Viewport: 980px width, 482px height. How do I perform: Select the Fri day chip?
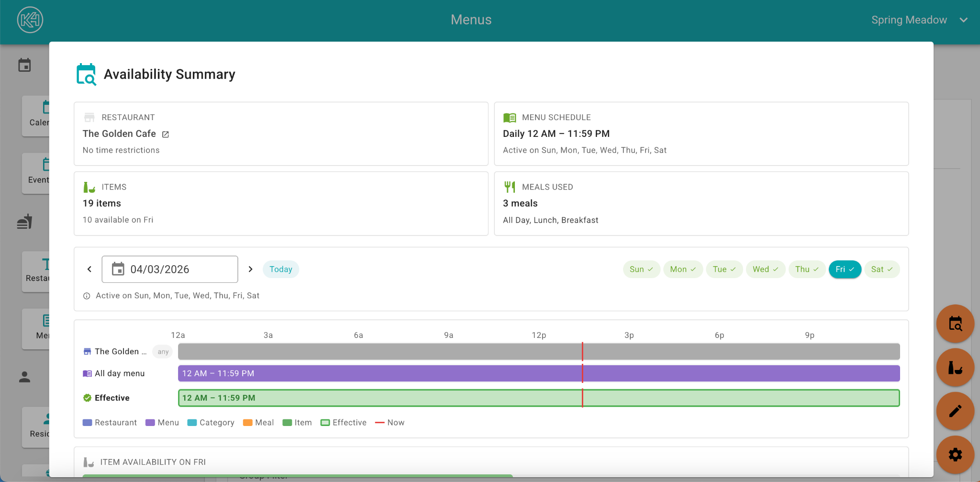click(x=845, y=269)
